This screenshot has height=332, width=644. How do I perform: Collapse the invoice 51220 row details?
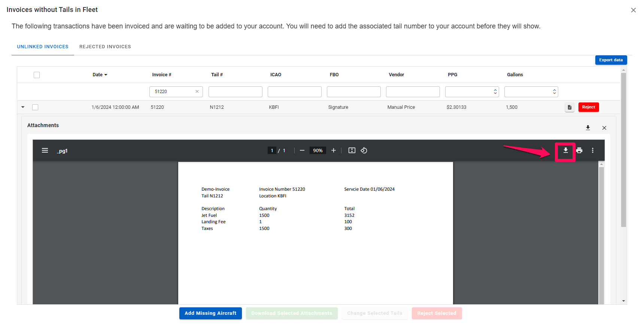point(23,107)
